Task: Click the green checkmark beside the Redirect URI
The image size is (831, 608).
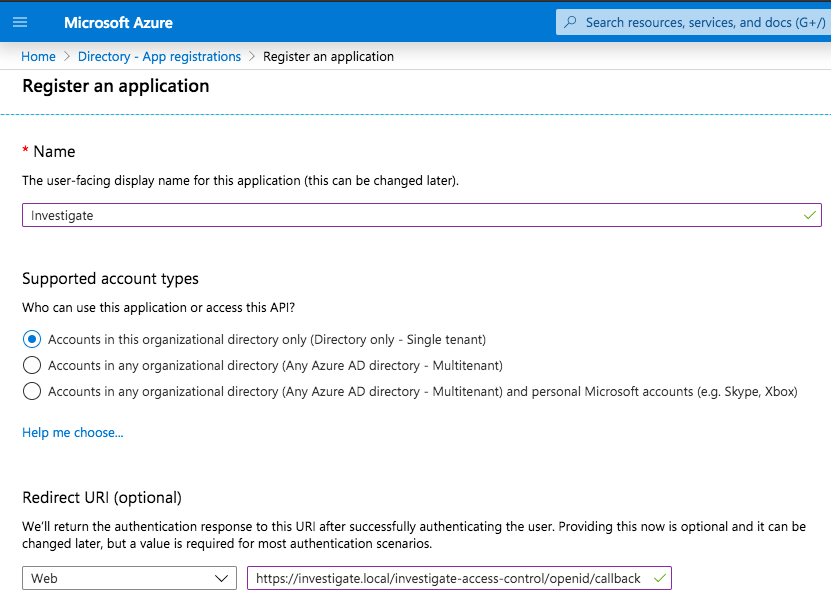Action: pyautogui.click(x=659, y=578)
